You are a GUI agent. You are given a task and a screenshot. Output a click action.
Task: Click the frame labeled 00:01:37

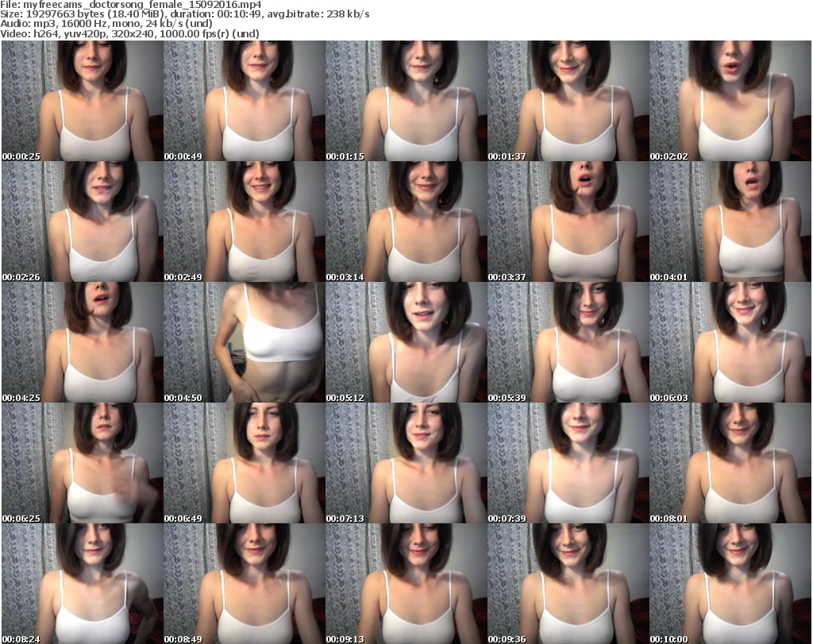point(568,101)
